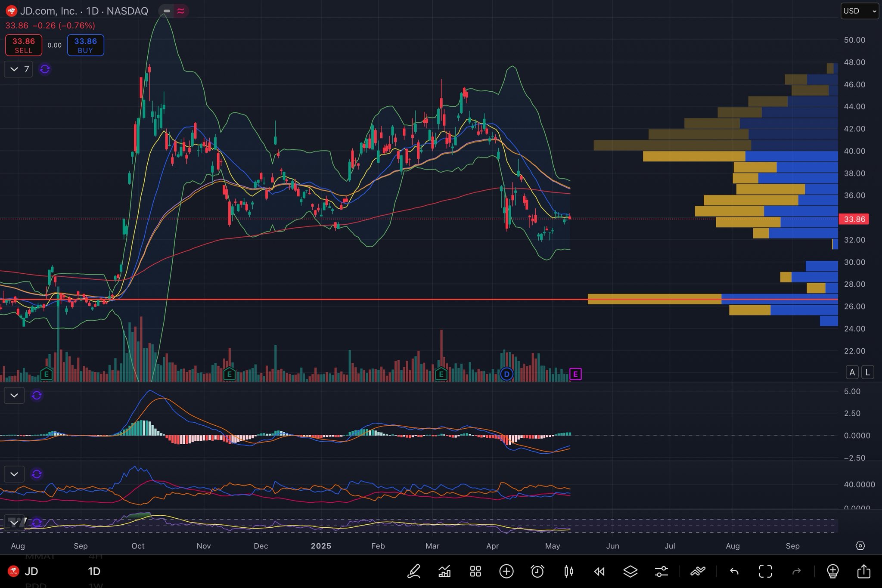Open the object tree layers icon
Image resolution: width=882 pixels, height=588 pixels.
pos(630,571)
